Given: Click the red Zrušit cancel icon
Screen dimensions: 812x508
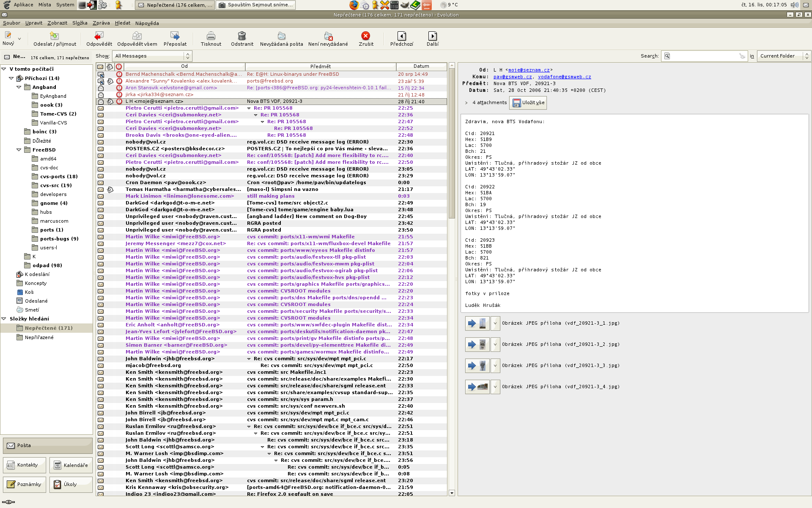Looking at the screenshot, I should click(366, 36).
